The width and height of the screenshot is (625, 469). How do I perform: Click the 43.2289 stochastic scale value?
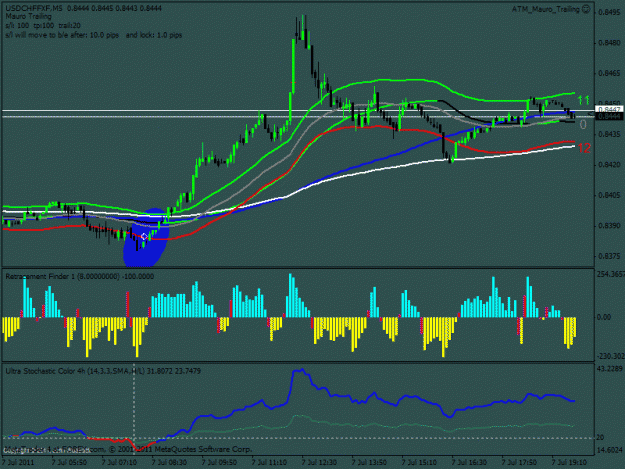(609, 369)
